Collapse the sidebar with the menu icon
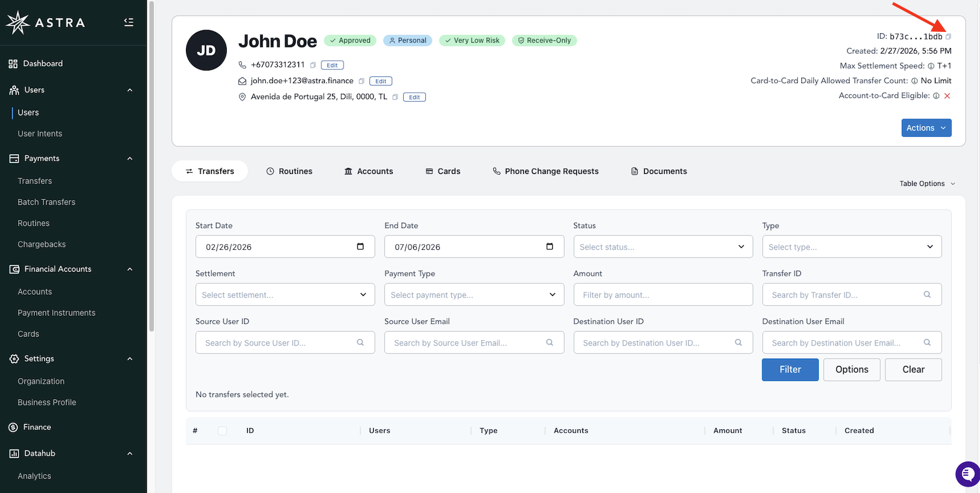 click(x=129, y=22)
